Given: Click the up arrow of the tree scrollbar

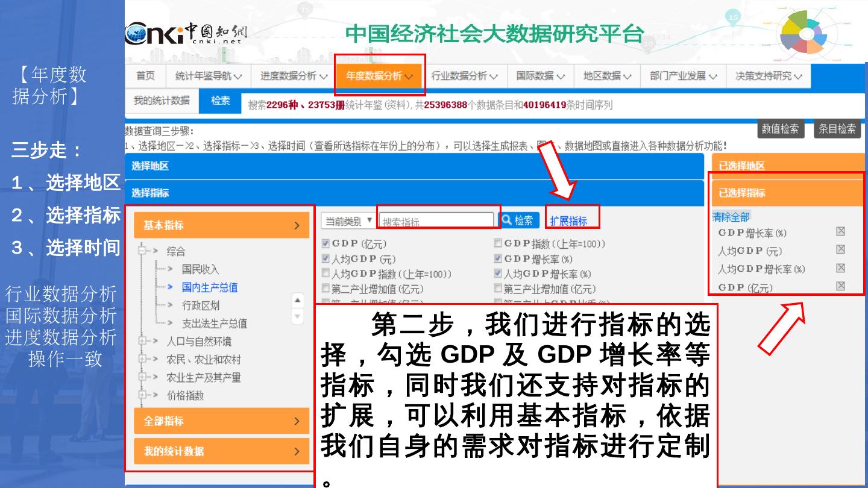Looking at the screenshot, I should pyautogui.click(x=297, y=299).
